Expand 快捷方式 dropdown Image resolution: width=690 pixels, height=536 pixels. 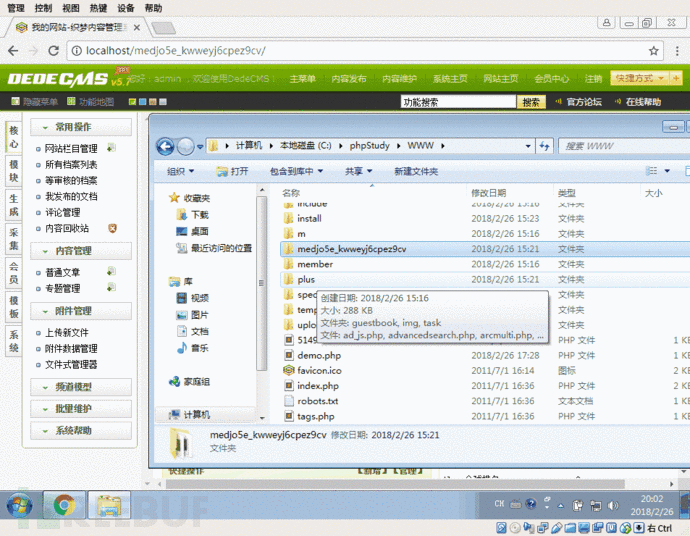coord(639,78)
